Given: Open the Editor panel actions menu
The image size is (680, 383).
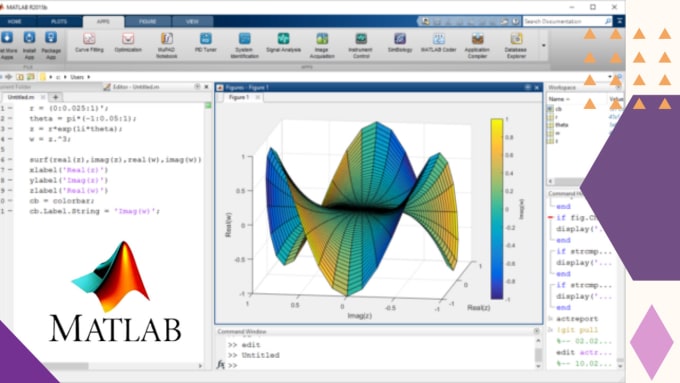Looking at the screenshot, I should 197,87.
